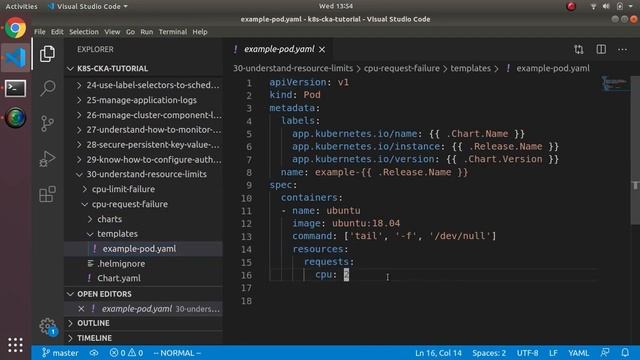Open the errors and warnings status
This screenshot has height=360, width=640.
[x=127, y=353]
